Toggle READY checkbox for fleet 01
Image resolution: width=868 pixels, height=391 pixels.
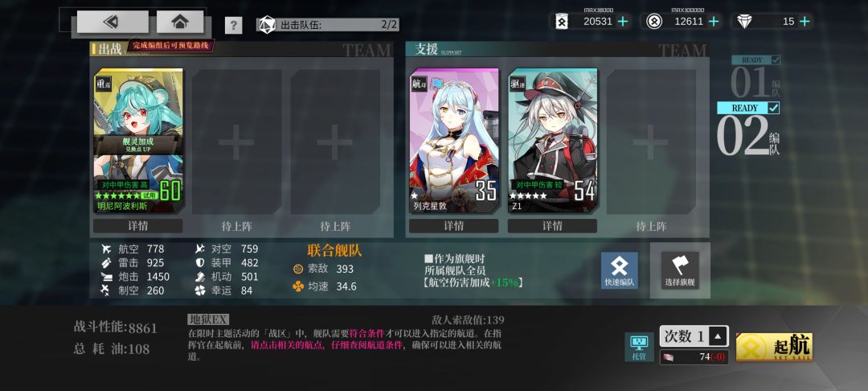776,60
